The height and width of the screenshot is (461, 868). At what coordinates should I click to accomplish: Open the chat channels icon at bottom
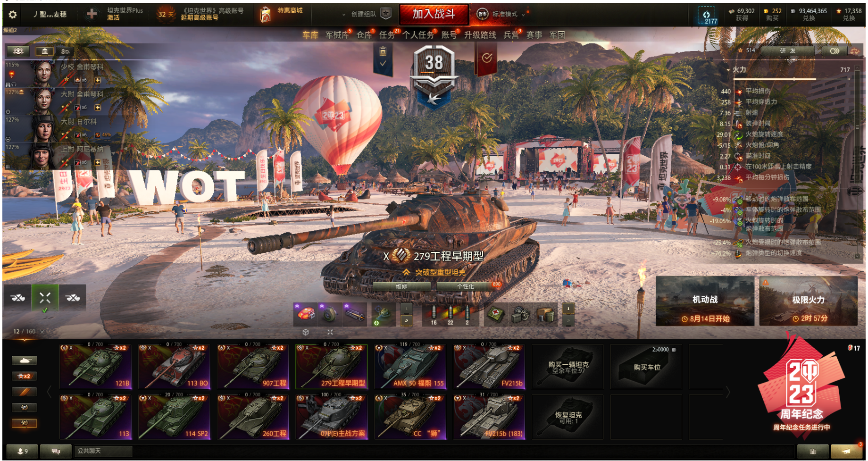(56, 451)
